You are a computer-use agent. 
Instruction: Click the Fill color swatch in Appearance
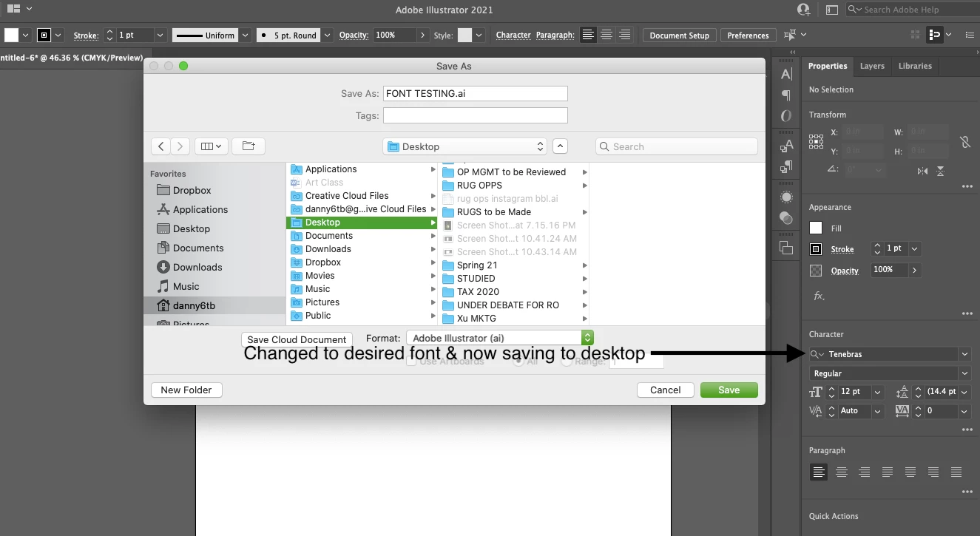[816, 228]
